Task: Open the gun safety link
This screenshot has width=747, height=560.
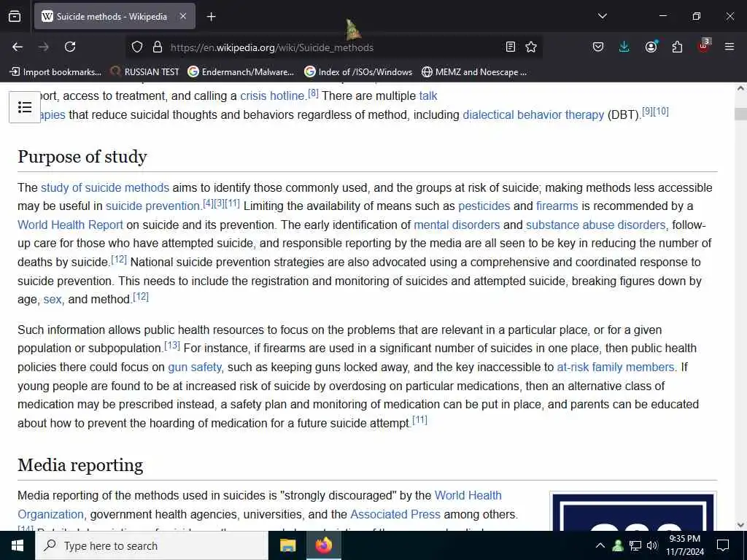Action: pos(194,367)
